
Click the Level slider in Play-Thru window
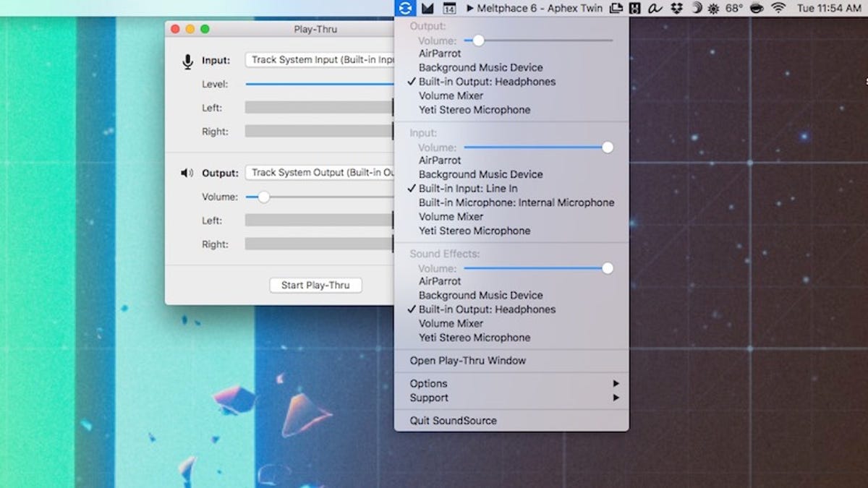pyautogui.click(x=320, y=84)
